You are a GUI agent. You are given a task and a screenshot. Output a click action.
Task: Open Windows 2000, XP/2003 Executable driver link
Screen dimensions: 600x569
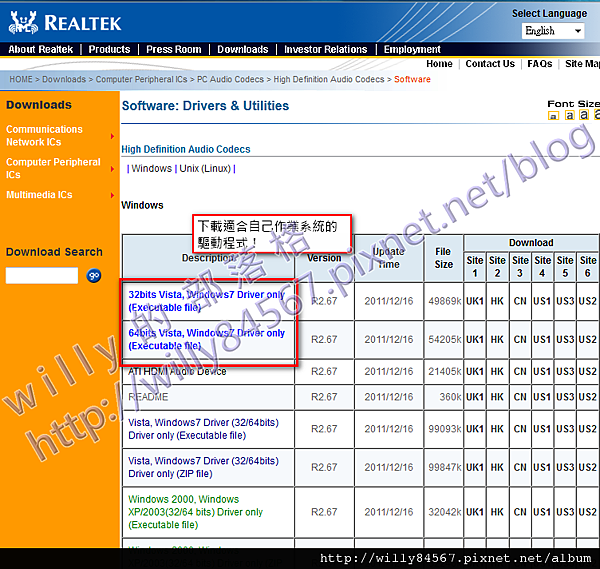coord(196,512)
